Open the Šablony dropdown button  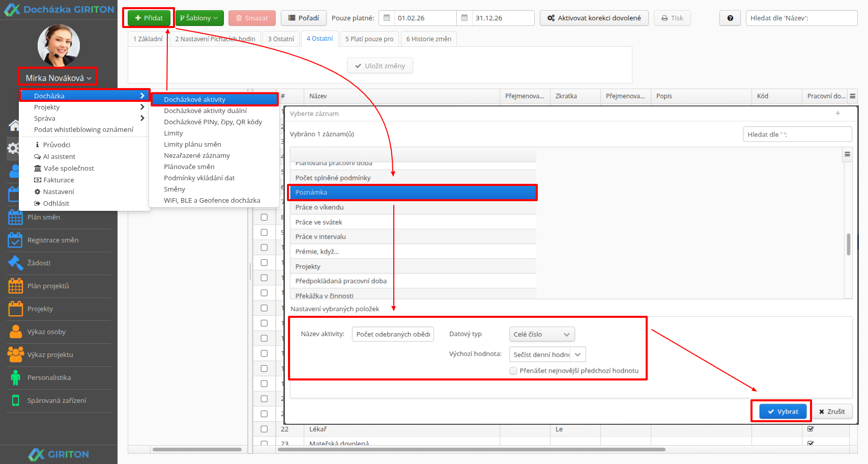tap(199, 18)
